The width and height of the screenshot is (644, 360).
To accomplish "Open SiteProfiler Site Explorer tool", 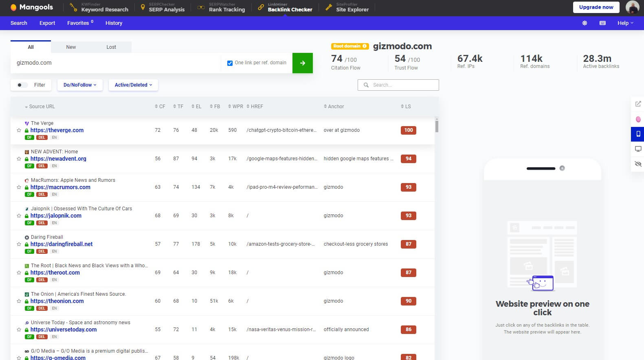I will [x=347, y=7].
